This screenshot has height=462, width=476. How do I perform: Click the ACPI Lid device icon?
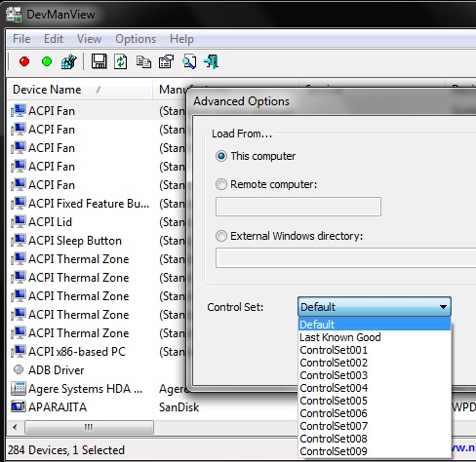click(x=19, y=221)
